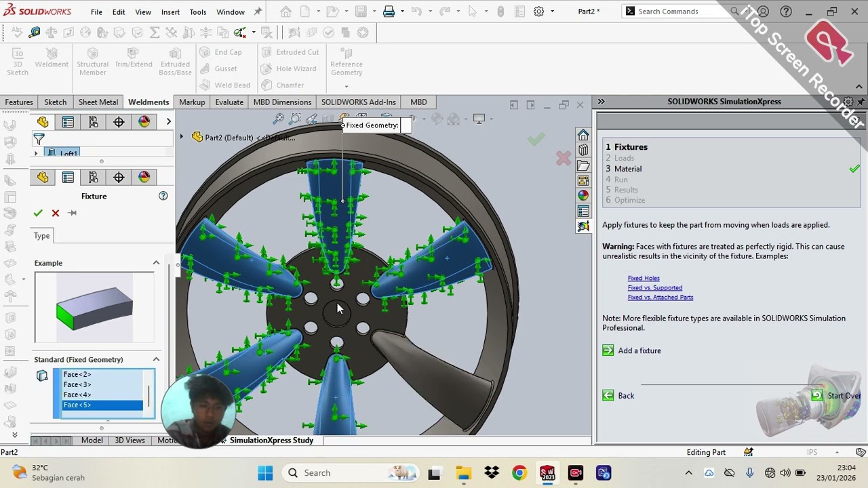Click the Fixed vs. Attached Parts link

(660, 297)
